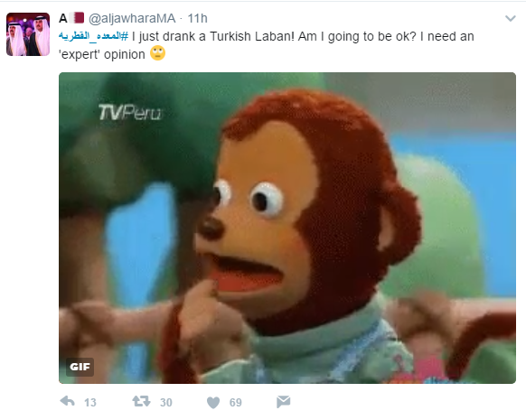Screen dimensions: 526x420
Task: Send tweet via the envelope message icon
Action: pyautogui.click(x=284, y=402)
